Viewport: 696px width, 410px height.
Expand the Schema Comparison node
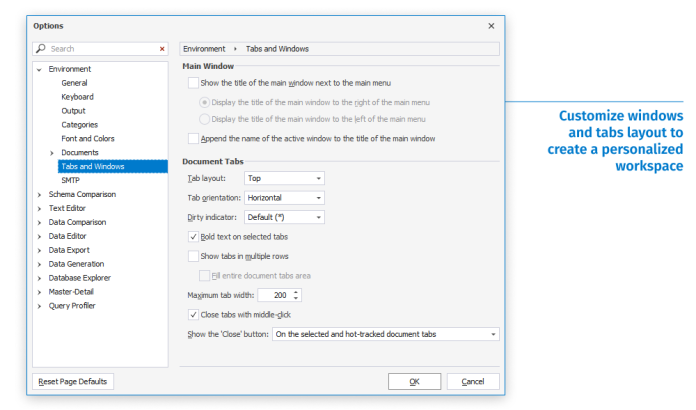tap(40, 195)
